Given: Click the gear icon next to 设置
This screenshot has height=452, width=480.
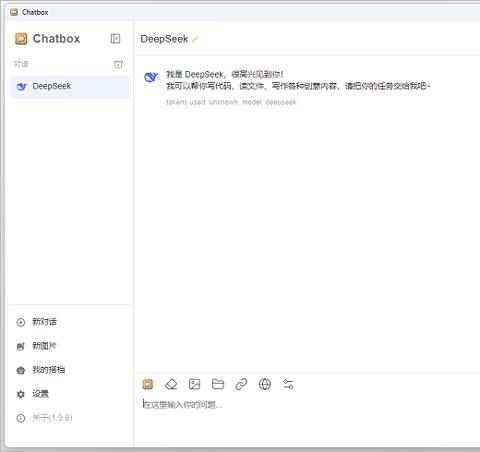Looking at the screenshot, I should [21, 394].
